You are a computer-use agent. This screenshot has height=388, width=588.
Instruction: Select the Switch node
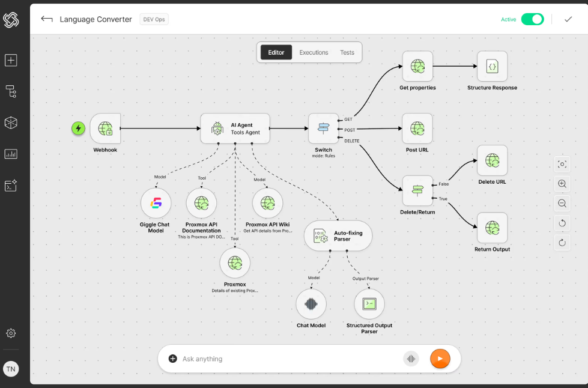tap(323, 129)
